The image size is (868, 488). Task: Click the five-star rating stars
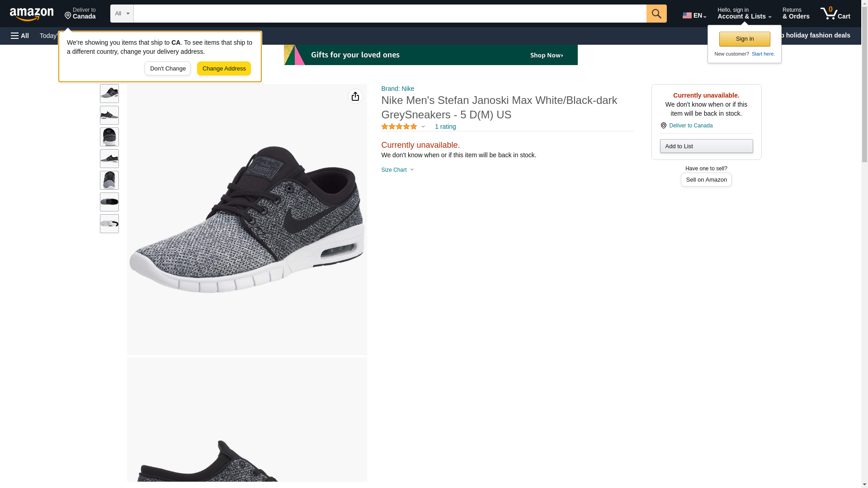(399, 127)
